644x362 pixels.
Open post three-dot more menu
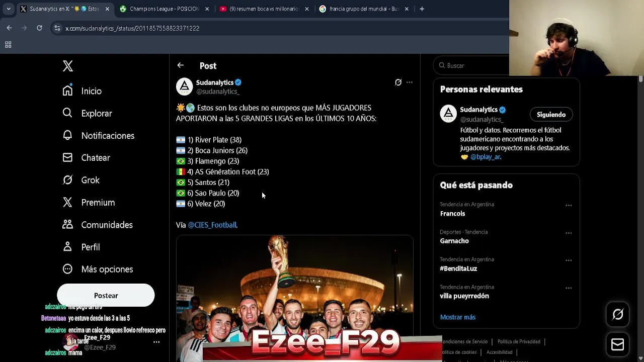410,82
